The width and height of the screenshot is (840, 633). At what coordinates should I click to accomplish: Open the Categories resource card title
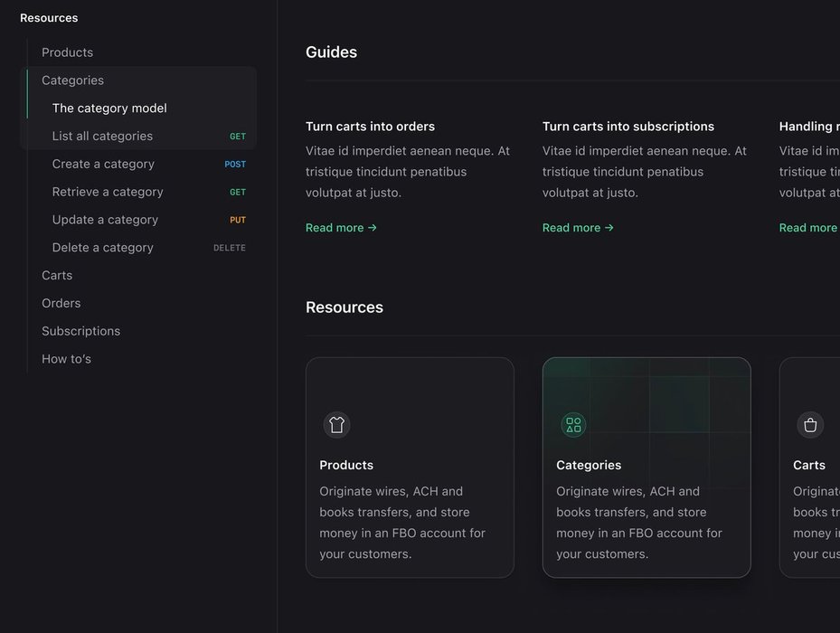coord(589,466)
